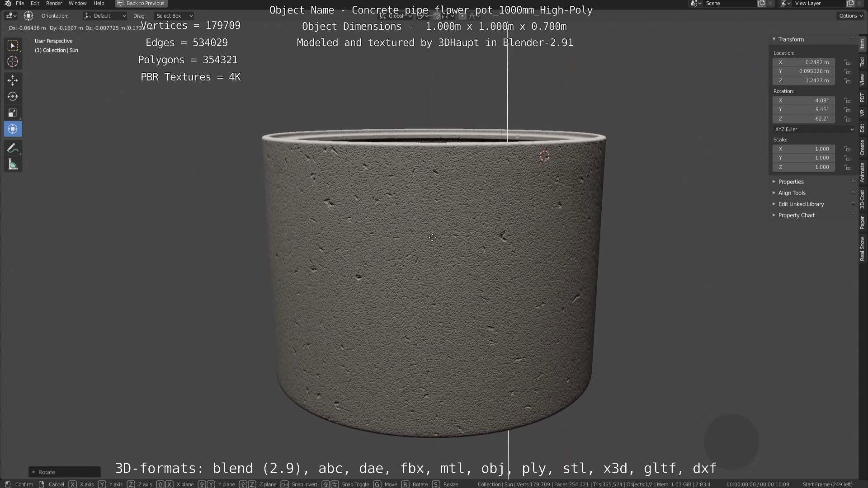Select the Measure tool

tap(13, 164)
